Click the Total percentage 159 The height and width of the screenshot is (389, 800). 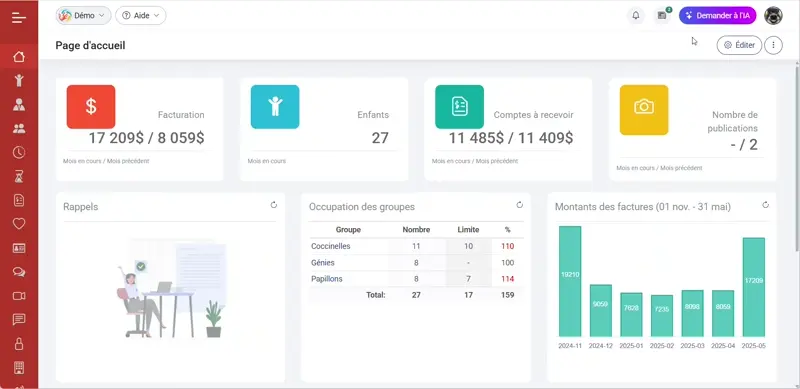tap(507, 295)
